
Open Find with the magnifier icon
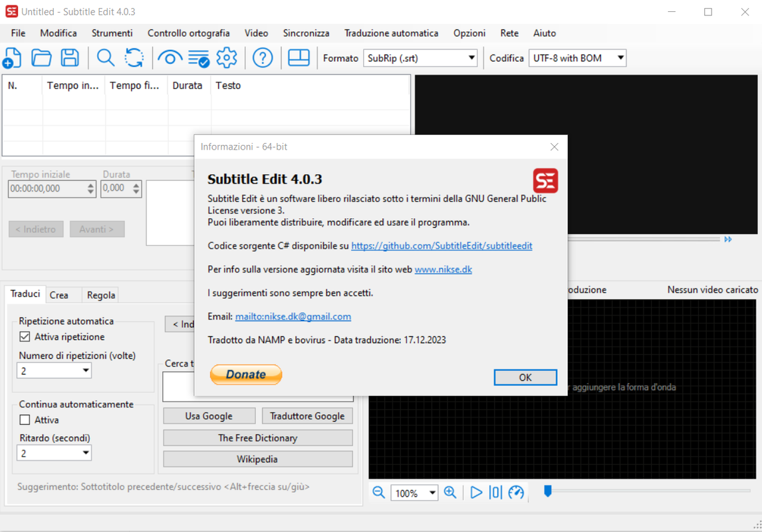pyautogui.click(x=106, y=58)
